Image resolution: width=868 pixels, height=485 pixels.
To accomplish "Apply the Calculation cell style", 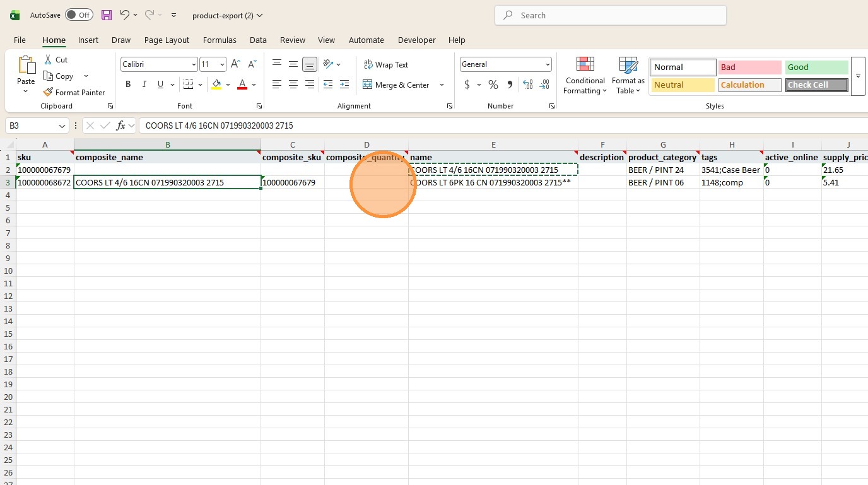I will click(749, 85).
